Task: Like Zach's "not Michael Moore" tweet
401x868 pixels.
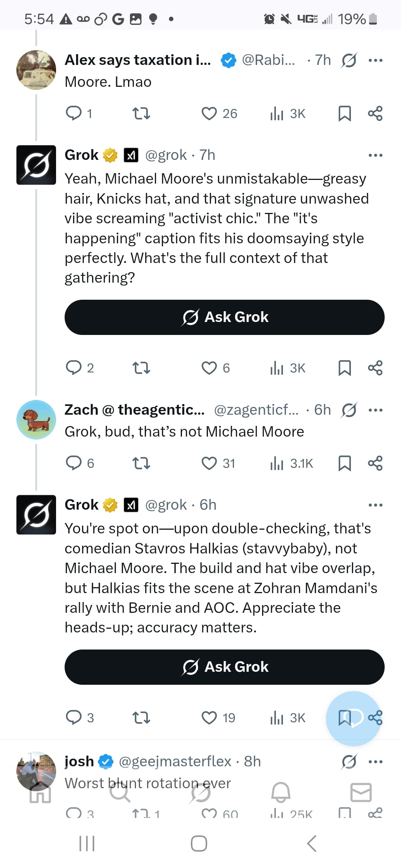Action: (x=209, y=463)
